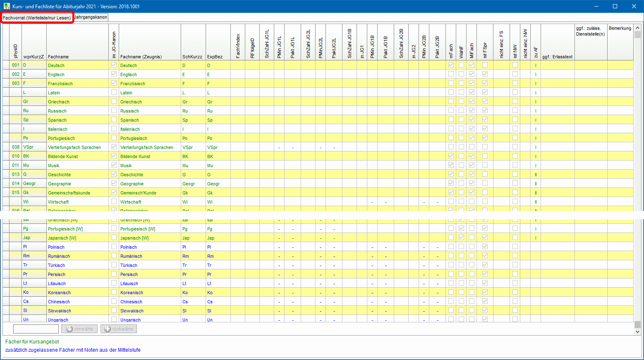Select the Französisch row selector cell

(6, 83)
